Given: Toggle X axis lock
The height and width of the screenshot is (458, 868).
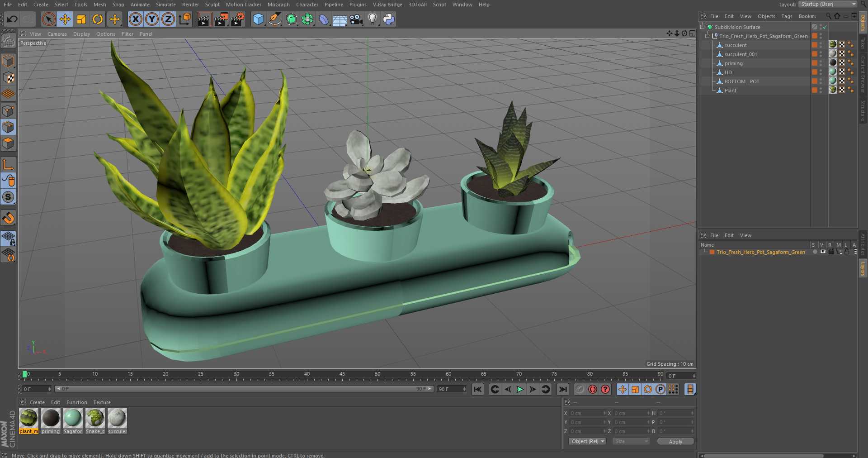Looking at the screenshot, I should (x=135, y=19).
